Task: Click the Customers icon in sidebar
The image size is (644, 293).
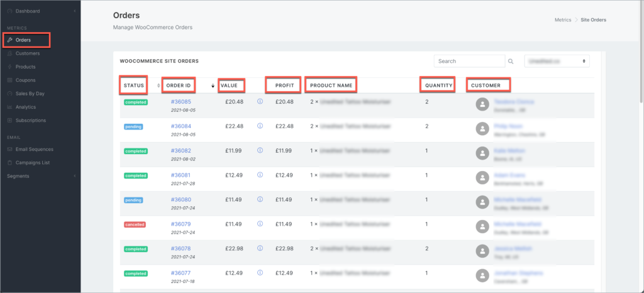Action: [9, 53]
